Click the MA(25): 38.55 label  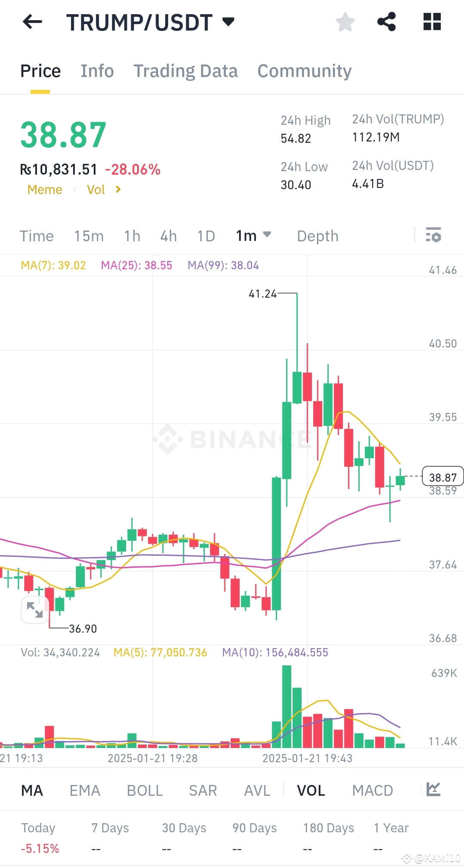(x=136, y=265)
